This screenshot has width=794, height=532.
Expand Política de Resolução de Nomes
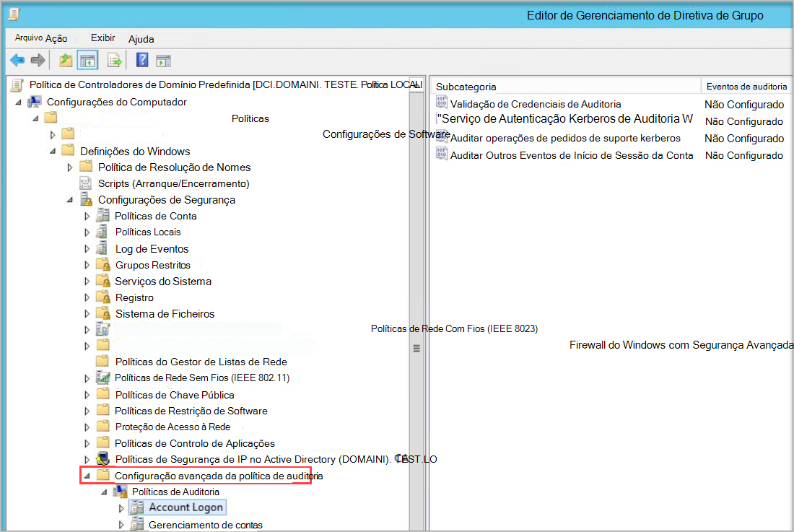(x=70, y=167)
